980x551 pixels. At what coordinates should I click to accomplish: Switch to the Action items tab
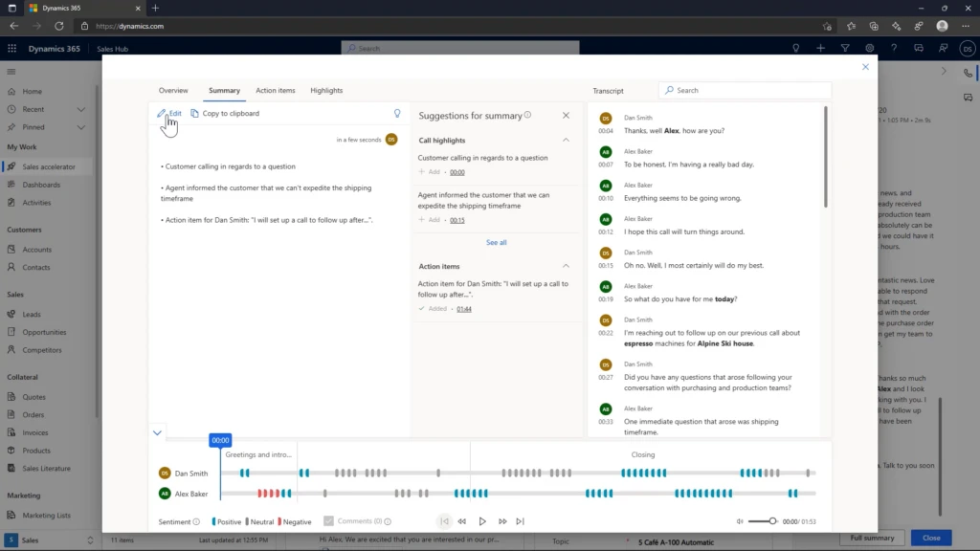click(276, 90)
